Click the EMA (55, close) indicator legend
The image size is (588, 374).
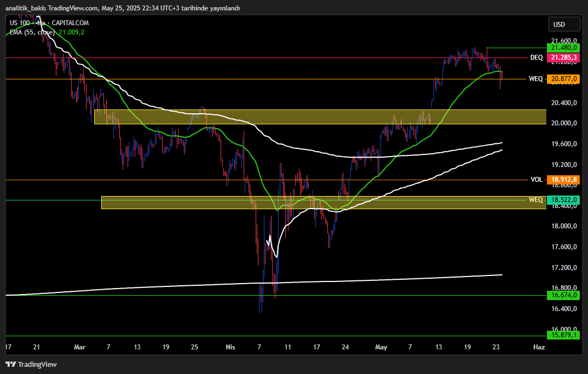point(32,32)
